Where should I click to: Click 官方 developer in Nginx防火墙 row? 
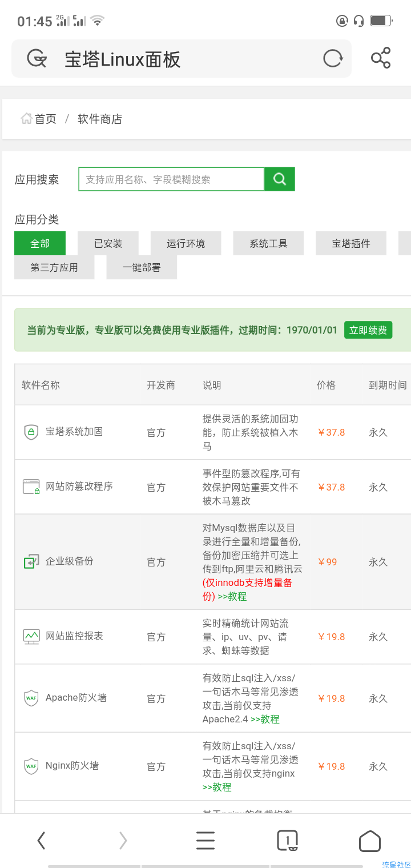156,766
